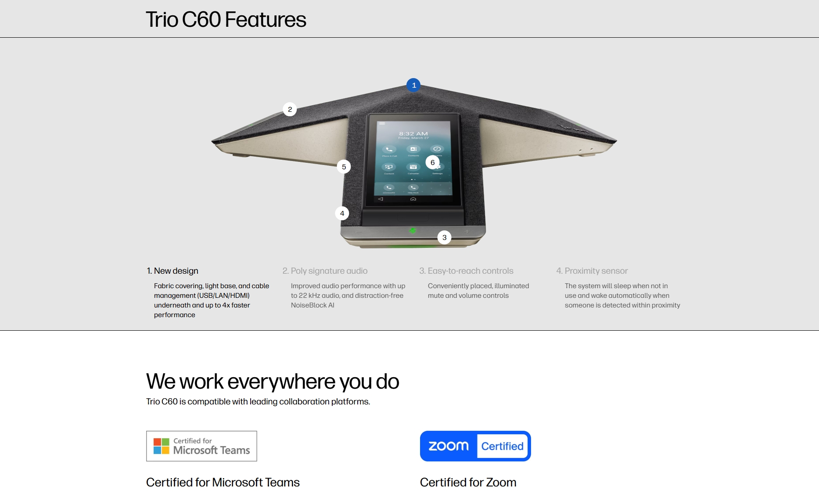Screen dimensions: 819x504
Task: Select hotspot 3 near the mute controls
Action: pyautogui.click(x=444, y=237)
